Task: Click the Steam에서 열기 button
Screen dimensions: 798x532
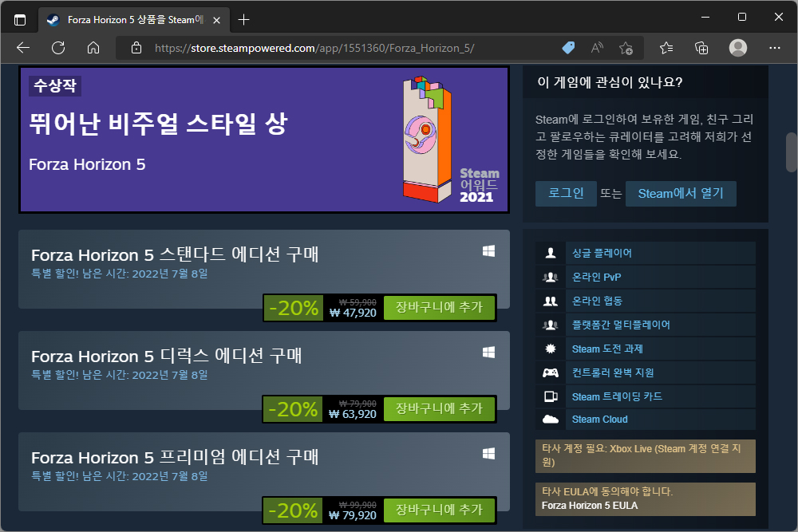Action: point(681,193)
